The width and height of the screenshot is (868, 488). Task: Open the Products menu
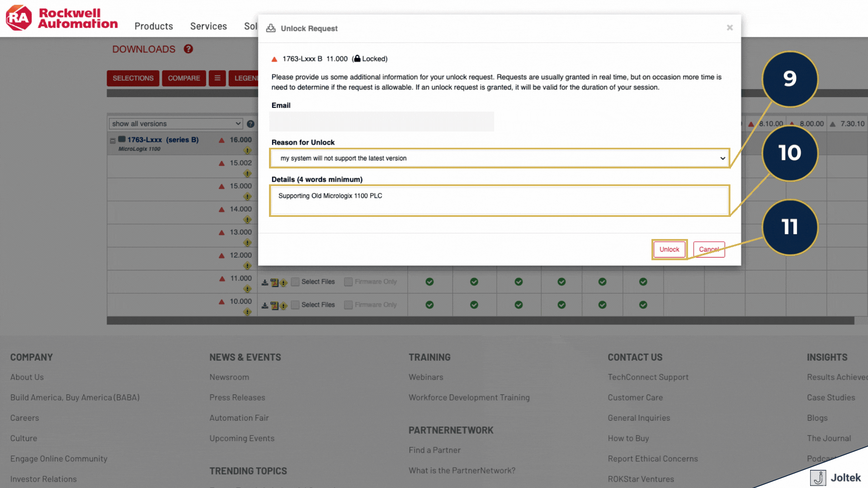tap(154, 26)
